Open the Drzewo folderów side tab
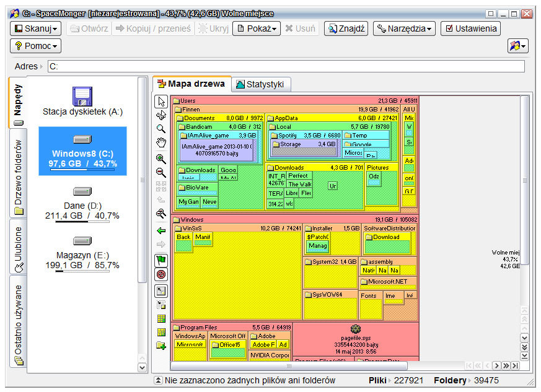This screenshot has width=541, height=392. tap(18, 174)
